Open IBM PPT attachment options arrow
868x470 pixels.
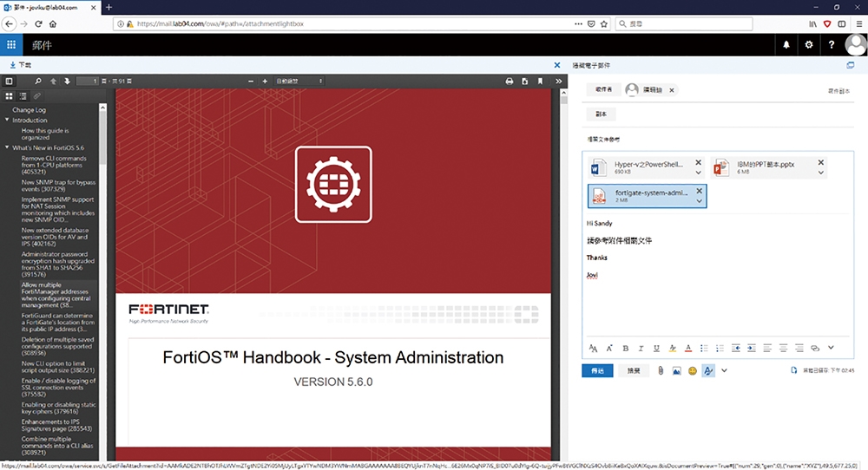point(821,173)
